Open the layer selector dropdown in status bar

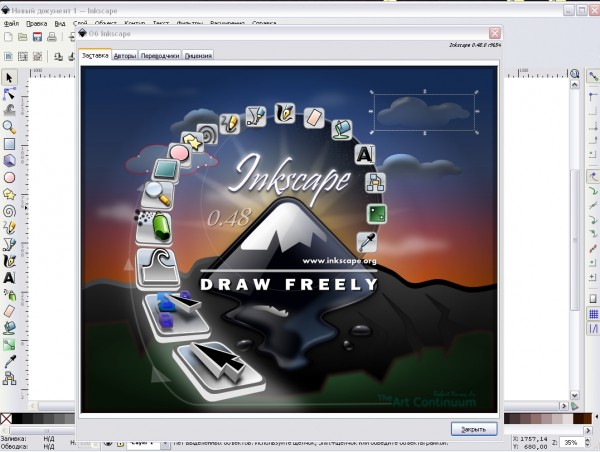165,443
